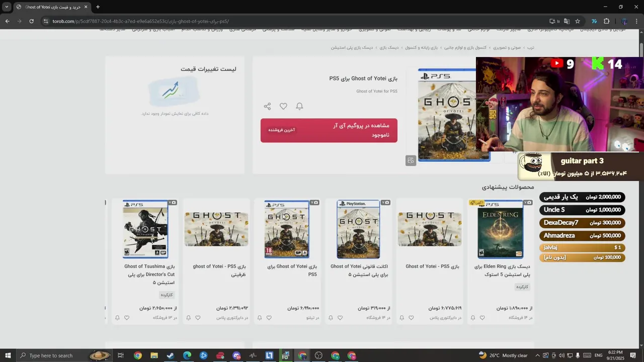Click the 26°C Mostly clear weather widget
644x362 pixels.
pos(503,355)
